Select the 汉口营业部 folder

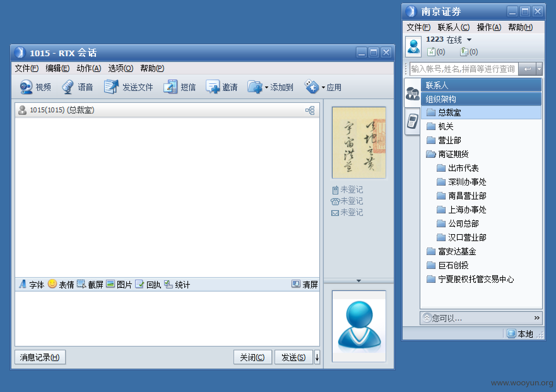(461, 237)
